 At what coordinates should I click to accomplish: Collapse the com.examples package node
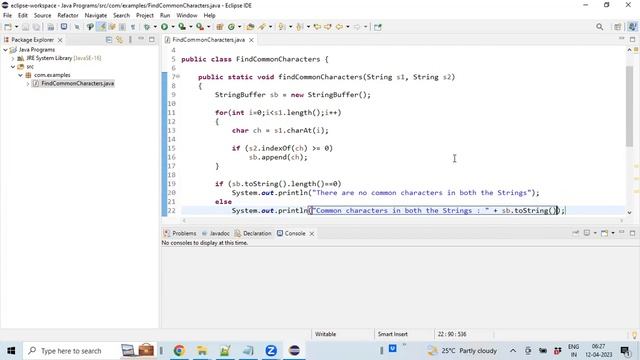pyautogui.click(x=20, y=75)
